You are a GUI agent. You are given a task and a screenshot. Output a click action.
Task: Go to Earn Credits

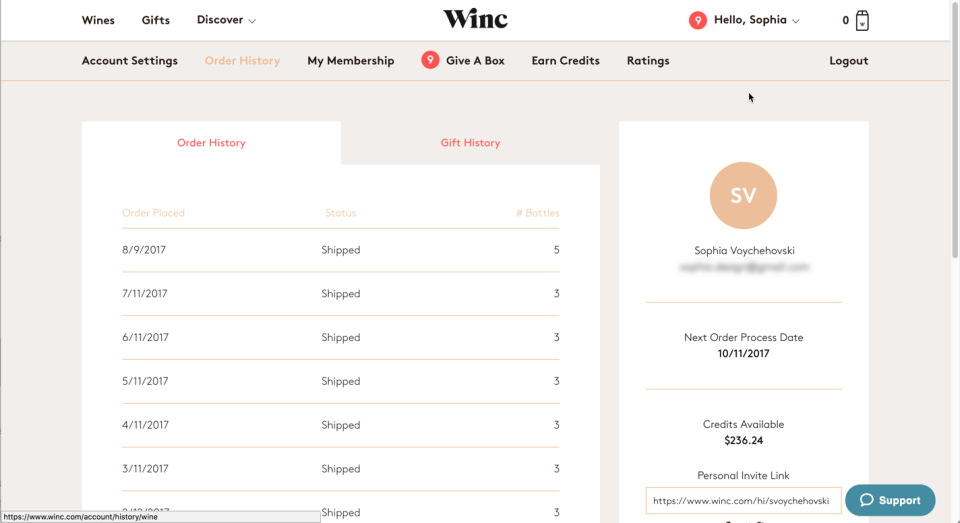(x=566, y=61)
